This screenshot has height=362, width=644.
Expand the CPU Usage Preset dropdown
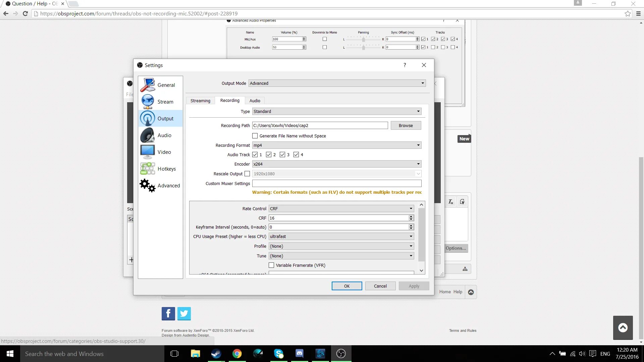(x=411, y=236)
